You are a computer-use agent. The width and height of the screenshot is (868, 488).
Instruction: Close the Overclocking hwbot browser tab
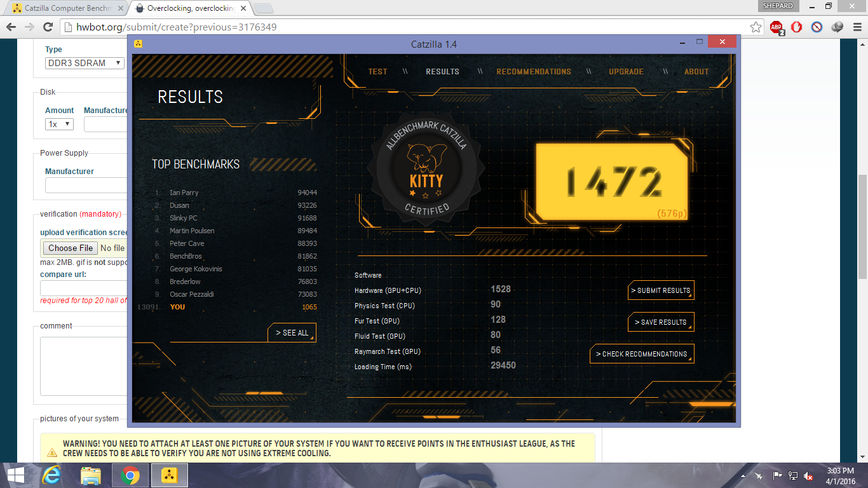point(243,9)
